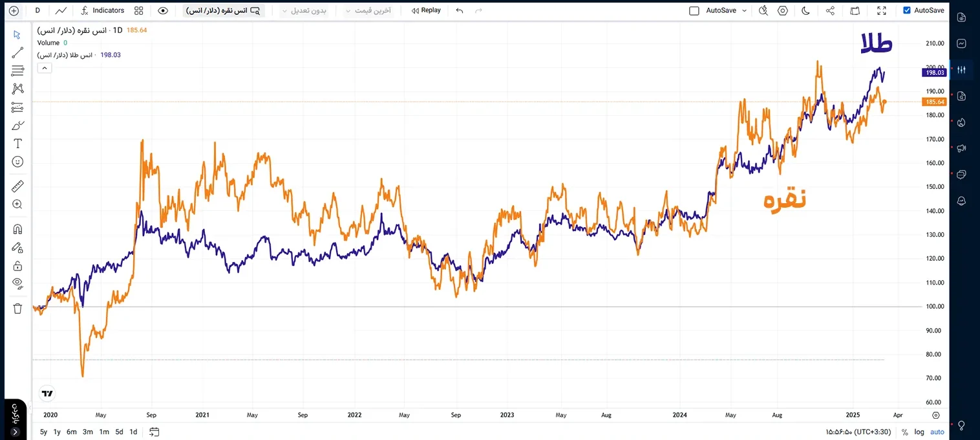Expand the بدون تعدیل dropdown

(x=304, y=10)
